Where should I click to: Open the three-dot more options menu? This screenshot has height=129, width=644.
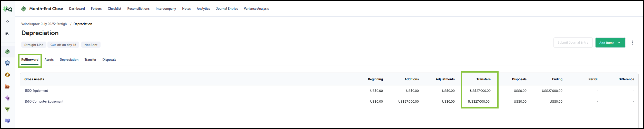[632, 43]
